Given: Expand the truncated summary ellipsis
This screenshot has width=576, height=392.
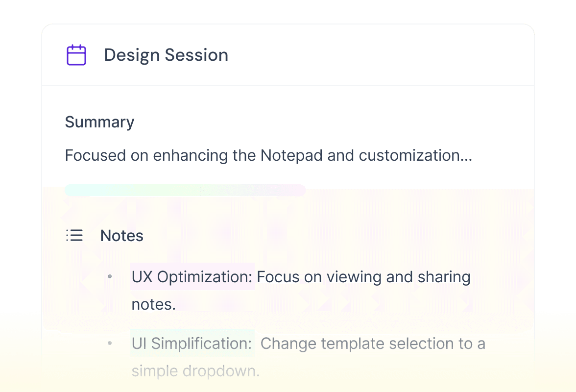Looking at the screenshot, I should pos(466,156).
